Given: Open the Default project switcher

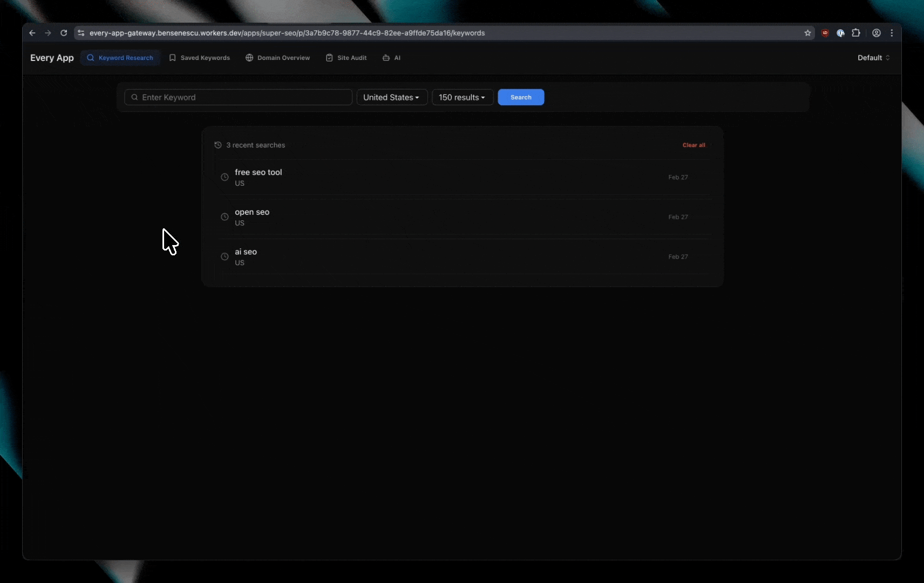Looking at the screenshot, I should 873,58.
